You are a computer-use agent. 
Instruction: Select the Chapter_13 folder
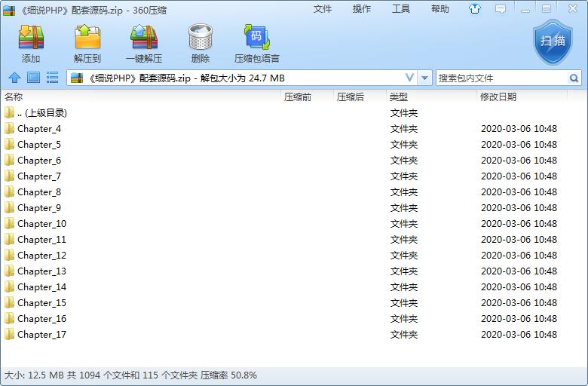tap(285, 271)
